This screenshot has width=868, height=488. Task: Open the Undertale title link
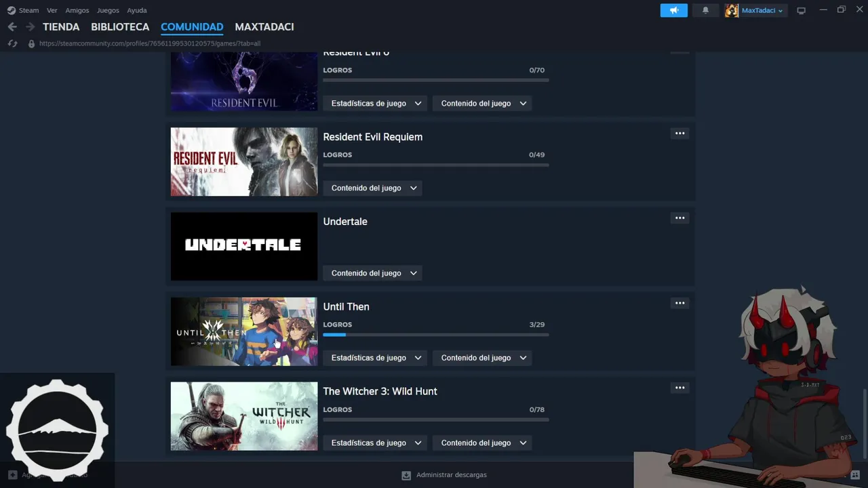point(345,222)
